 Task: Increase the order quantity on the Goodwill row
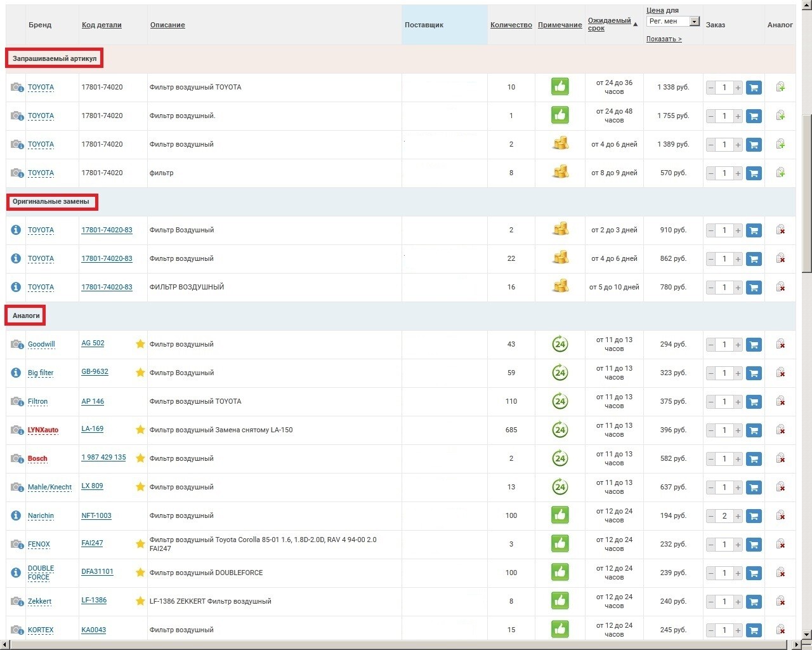(738, 345)
